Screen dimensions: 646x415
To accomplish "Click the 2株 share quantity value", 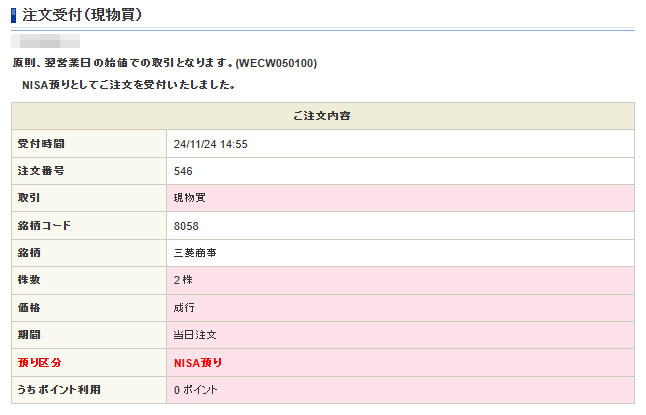I will (183, 280).
